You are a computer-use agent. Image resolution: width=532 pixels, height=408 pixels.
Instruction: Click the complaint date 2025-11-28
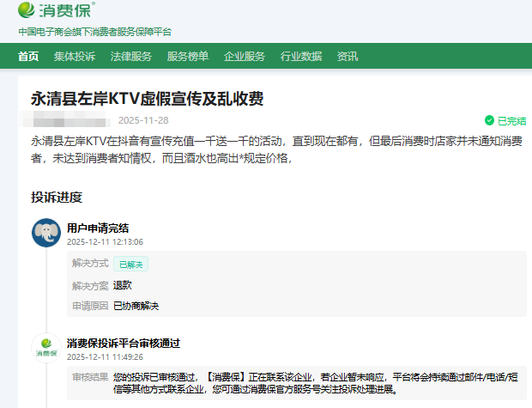(x=143, y=120)
